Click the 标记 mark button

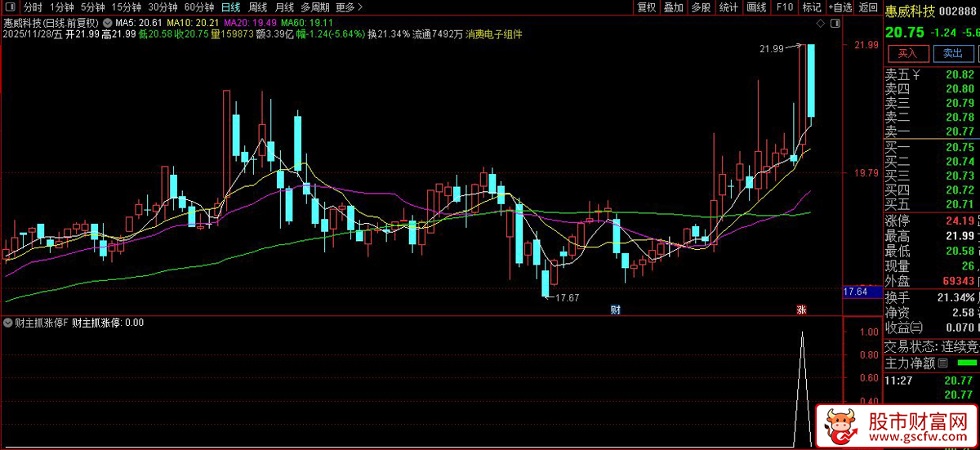coord(811,7)
